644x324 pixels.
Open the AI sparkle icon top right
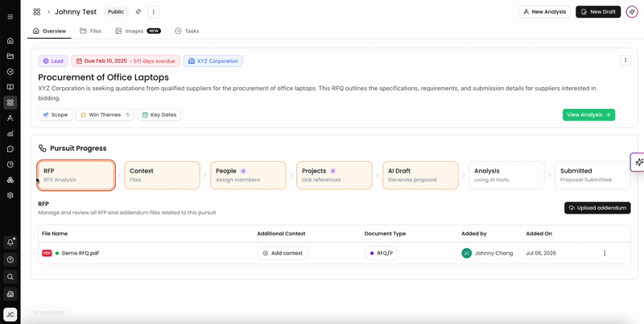[632, 12]
